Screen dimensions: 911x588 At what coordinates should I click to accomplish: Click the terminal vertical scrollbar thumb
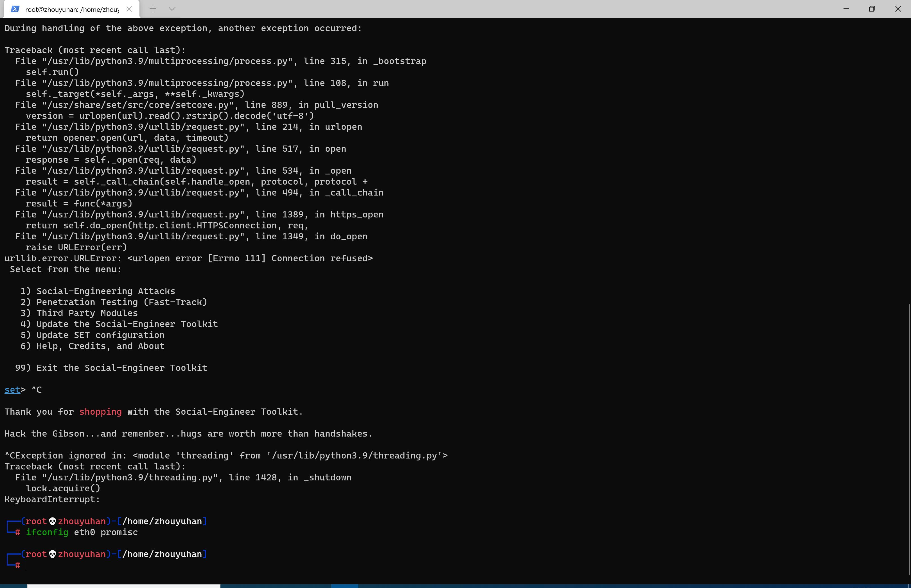click(x=909, y=439)
